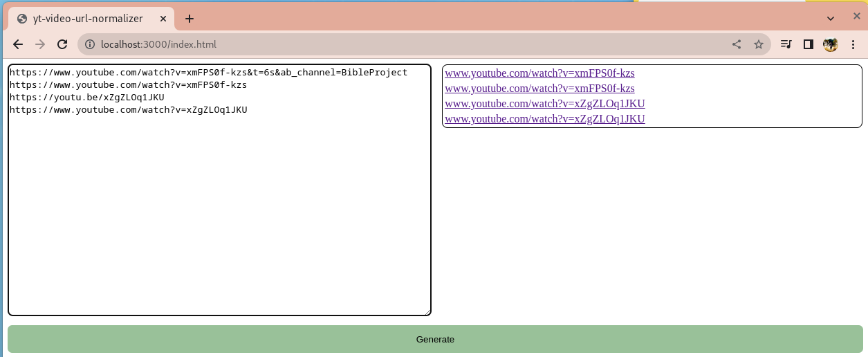Image resolution: width=868 pixels, height=357 pixels.
Task: Open a new tab with plus button
Action: click(x=190, y=19)
